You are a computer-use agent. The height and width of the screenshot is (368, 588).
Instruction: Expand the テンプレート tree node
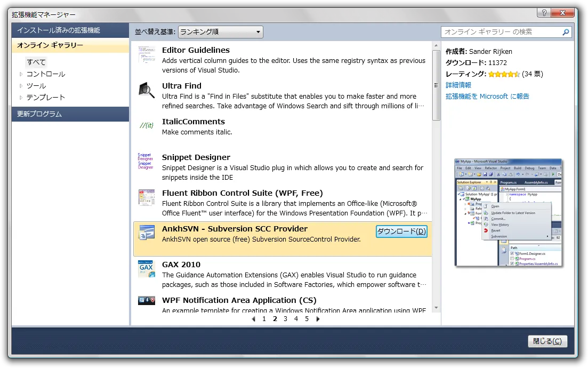(21, 98)
